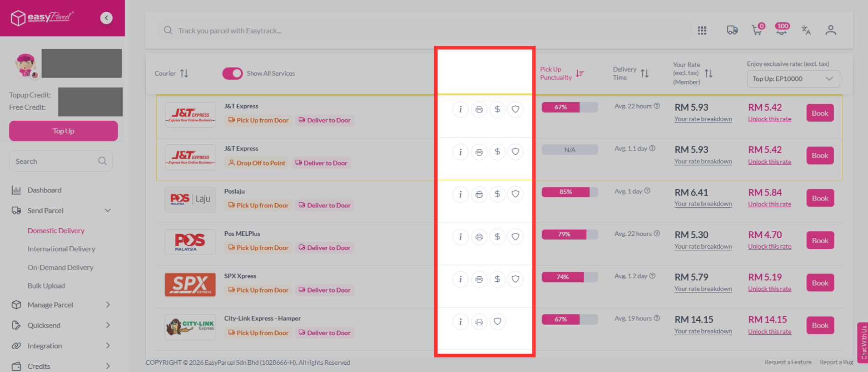This screenshot has width=868, height=372.
Task: Click the language translate icon
Action: pos(806,30)
